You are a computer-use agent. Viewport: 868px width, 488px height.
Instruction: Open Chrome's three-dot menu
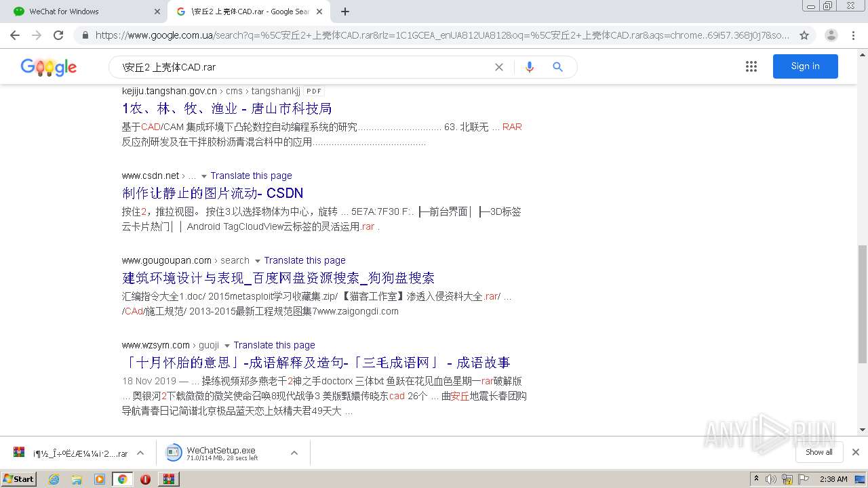coord(853,35)
